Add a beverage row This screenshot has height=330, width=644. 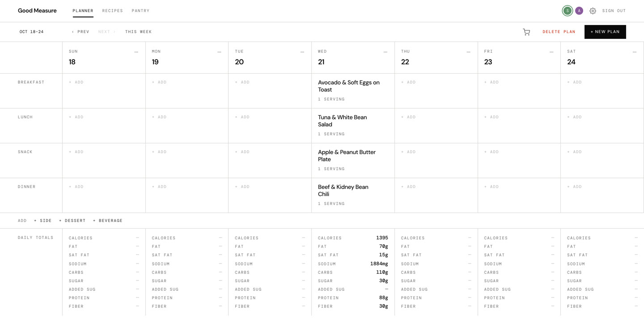(108, 221)
